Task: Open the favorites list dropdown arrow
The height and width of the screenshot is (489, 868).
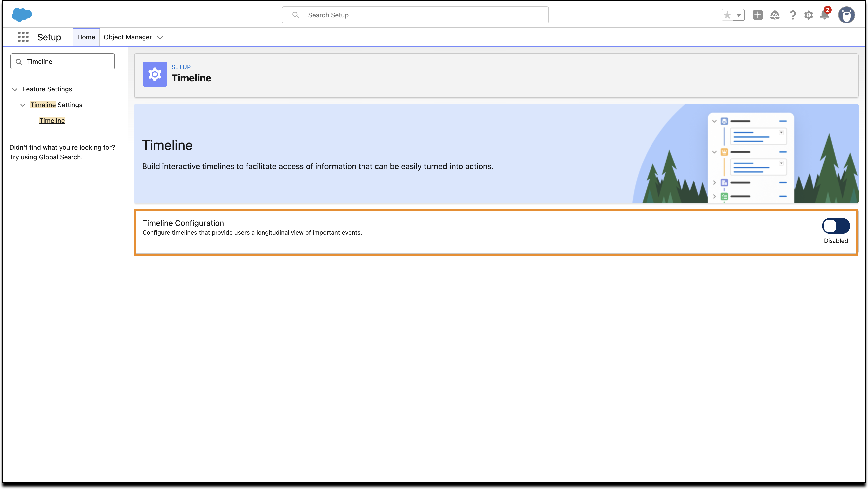Action: tap(739, 15)
